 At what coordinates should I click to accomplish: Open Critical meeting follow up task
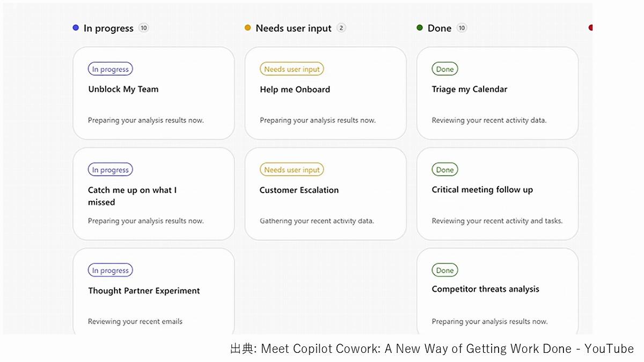click(497, 194)
